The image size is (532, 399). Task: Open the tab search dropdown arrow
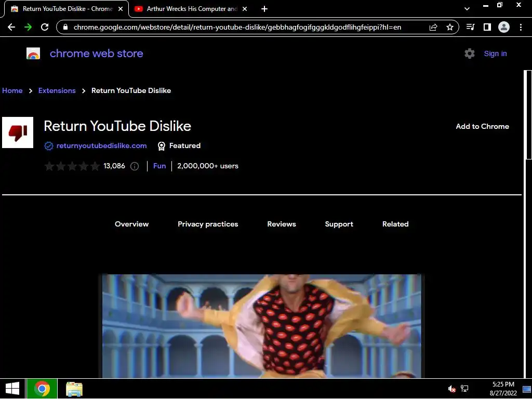tap(467, 9)
